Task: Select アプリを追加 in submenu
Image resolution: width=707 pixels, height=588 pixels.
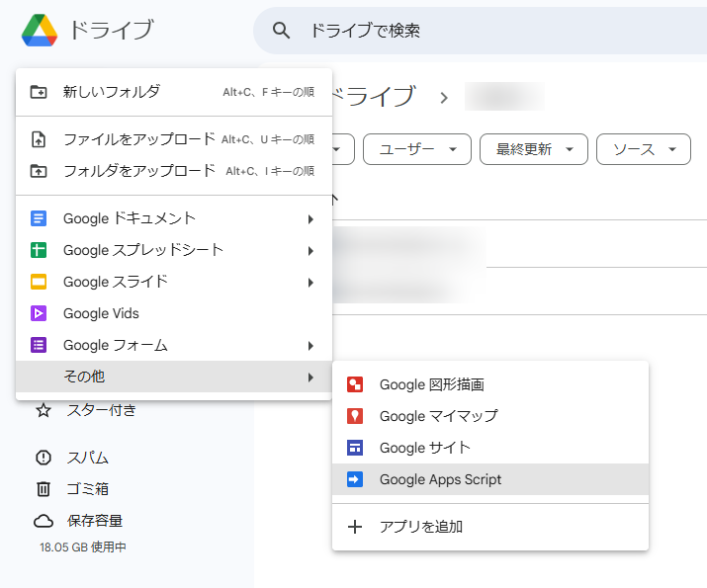Action: [490, 527]
